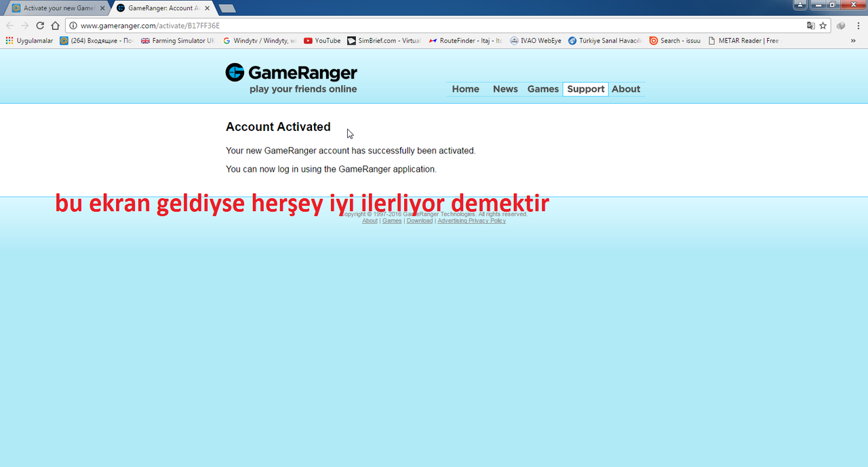The width and height of the screenshot is (868, 467).
Task: Click the footer About link
Action: coord(370,221)
